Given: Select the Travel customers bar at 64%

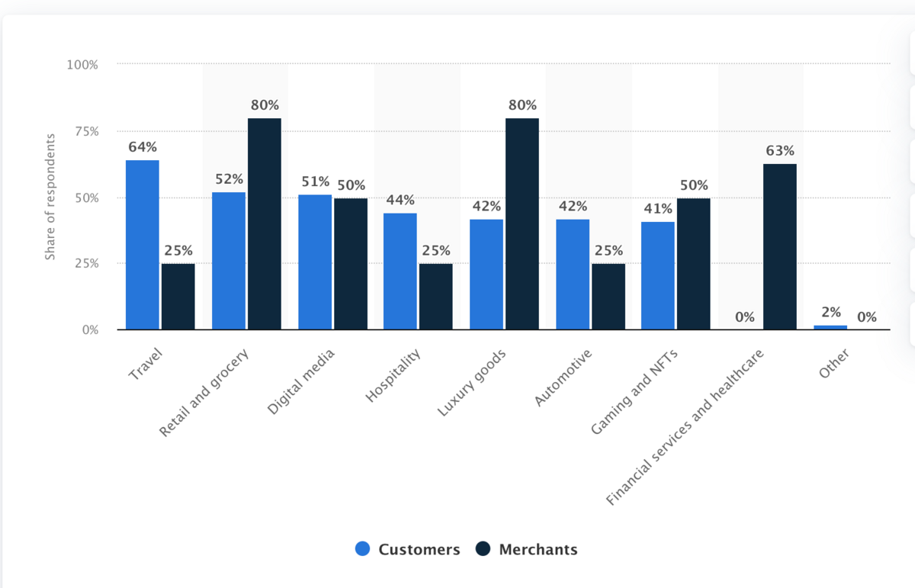Looking at the screenshot, I should [143, 245].
